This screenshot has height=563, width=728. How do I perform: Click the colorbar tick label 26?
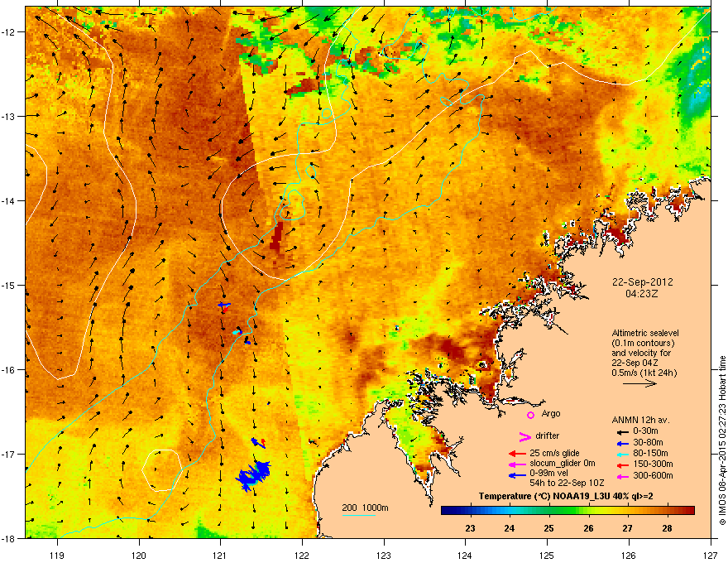point(588,528)
